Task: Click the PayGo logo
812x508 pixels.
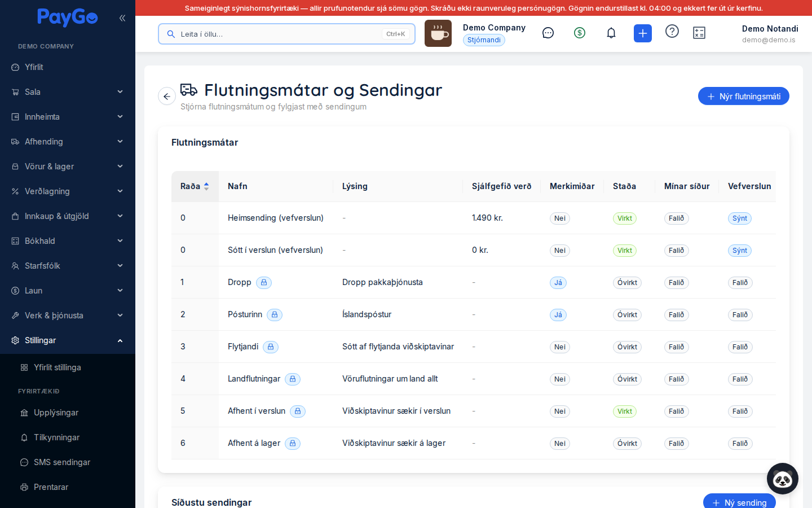Action: [68, 17]
